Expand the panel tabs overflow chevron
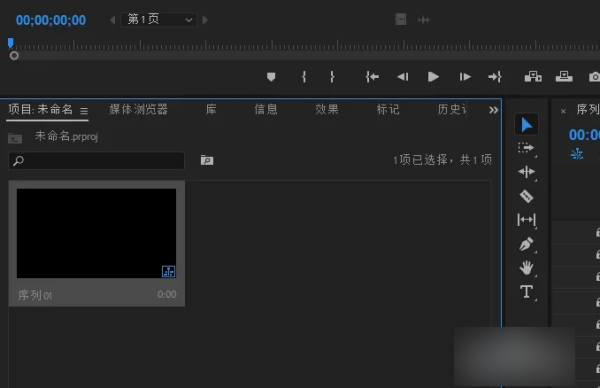The width and height of the screenshot is (600, 388). [x=493, y=110]
